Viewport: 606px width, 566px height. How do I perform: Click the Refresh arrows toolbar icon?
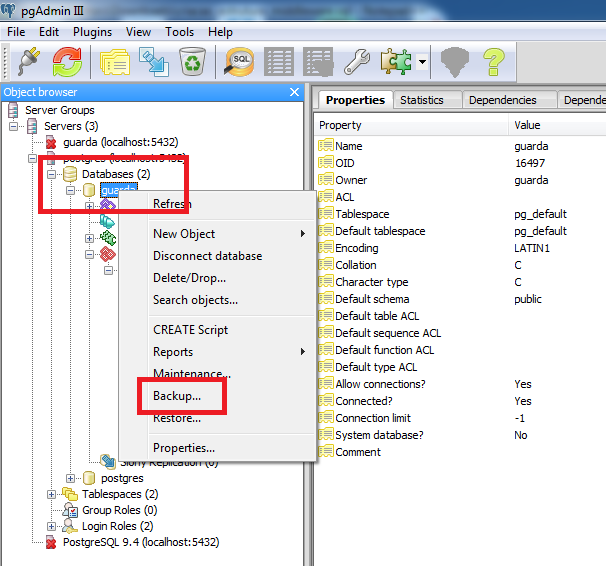(67, 62)
